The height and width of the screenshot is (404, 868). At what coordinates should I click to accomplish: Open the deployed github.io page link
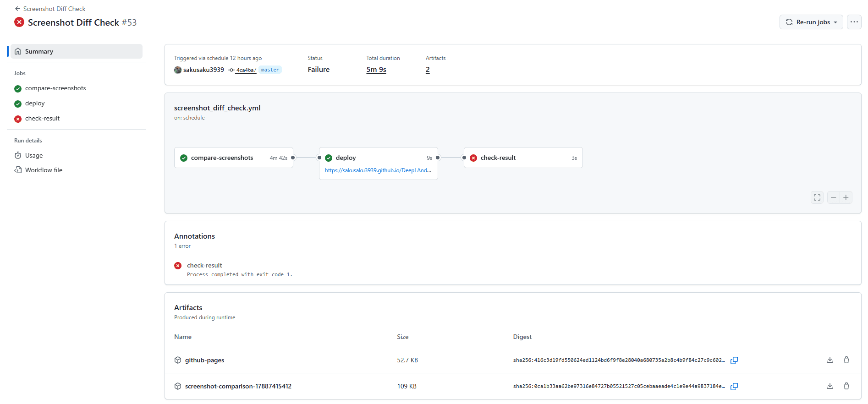(x=378, y=170)
